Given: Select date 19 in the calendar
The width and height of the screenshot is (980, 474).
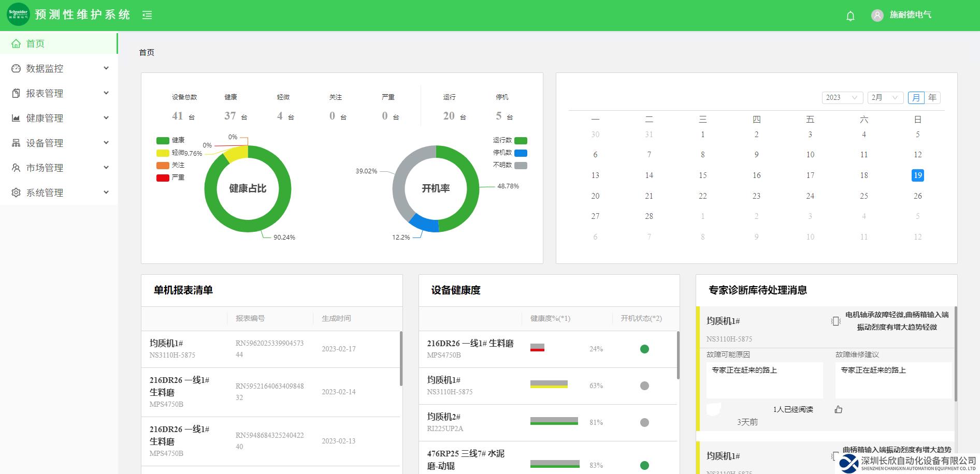Looking at the screenshot, I should pyautogui.click(x=917, y=175).
